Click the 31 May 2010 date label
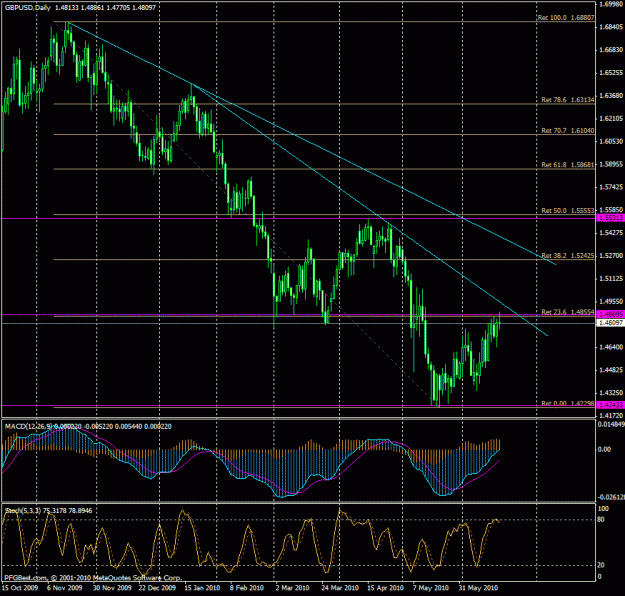The image size is (625, 596). tap(478, 588)
